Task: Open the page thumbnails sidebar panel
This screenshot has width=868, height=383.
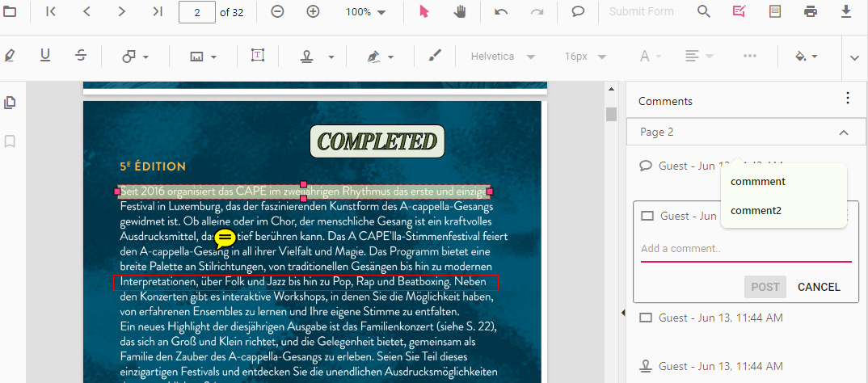Action: [10, 103]
